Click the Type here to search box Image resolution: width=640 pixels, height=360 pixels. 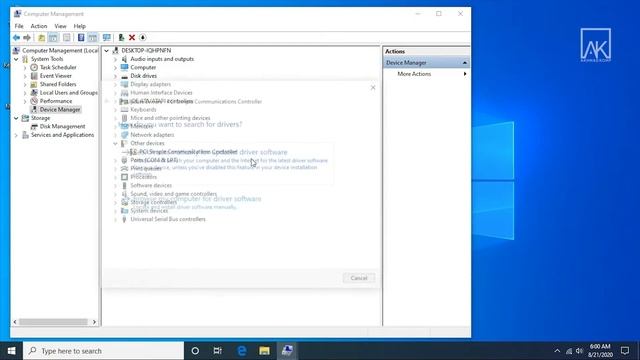pyautogui.click(x=103, y=351)
